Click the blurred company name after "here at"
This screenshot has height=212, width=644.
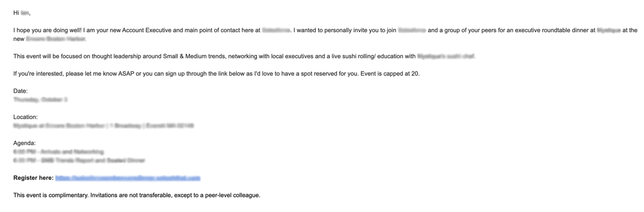point(276,30)
